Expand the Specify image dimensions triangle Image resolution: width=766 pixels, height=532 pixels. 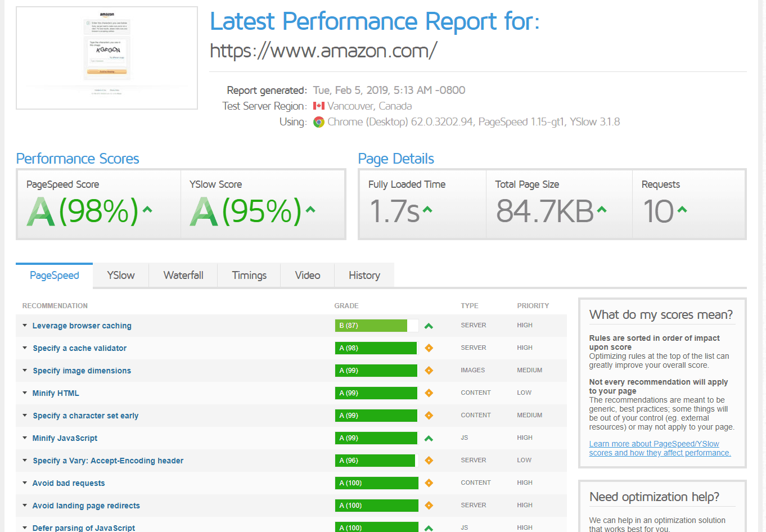25,370
